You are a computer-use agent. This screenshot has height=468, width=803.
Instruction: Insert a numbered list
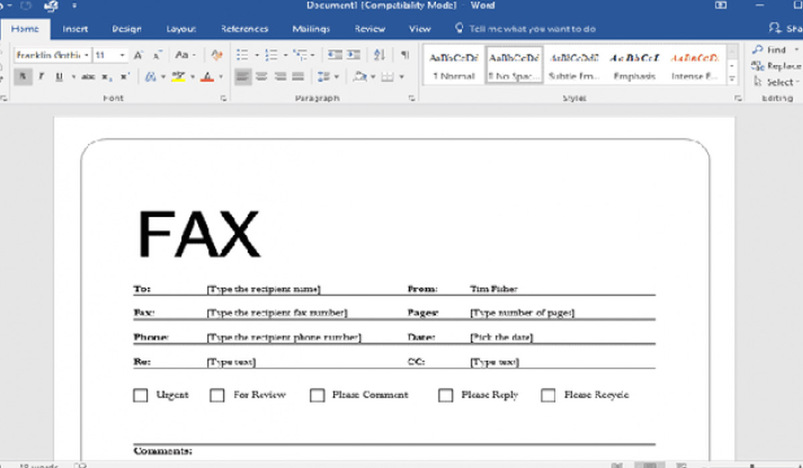271,55
